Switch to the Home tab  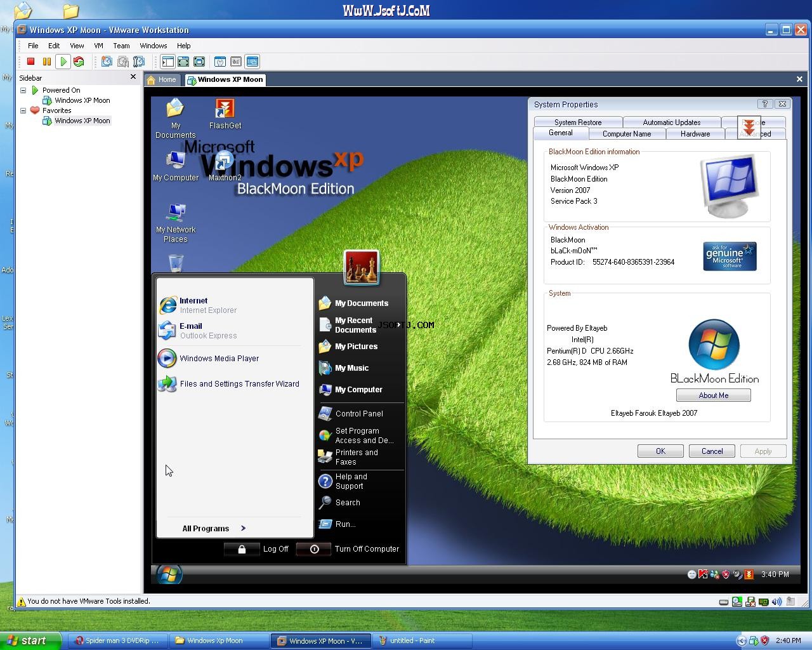163,79
